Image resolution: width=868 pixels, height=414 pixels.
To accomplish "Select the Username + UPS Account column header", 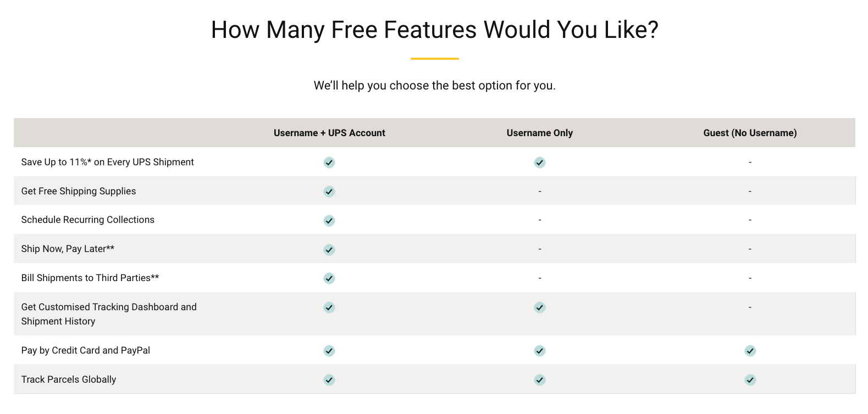I will pos(329,133).
